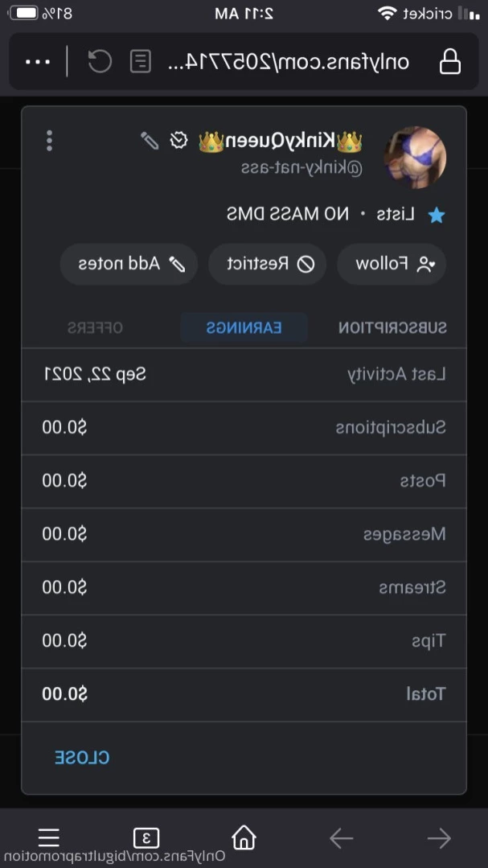Open the profile card vertical dots menu
Screen dimensions: 488x868
[49, 141]
